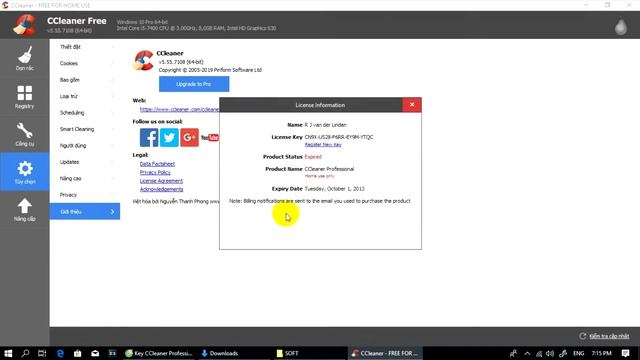Close the License Information dialog
The height and width of the screenshot is (360, 640).
(x=412, y=105)
